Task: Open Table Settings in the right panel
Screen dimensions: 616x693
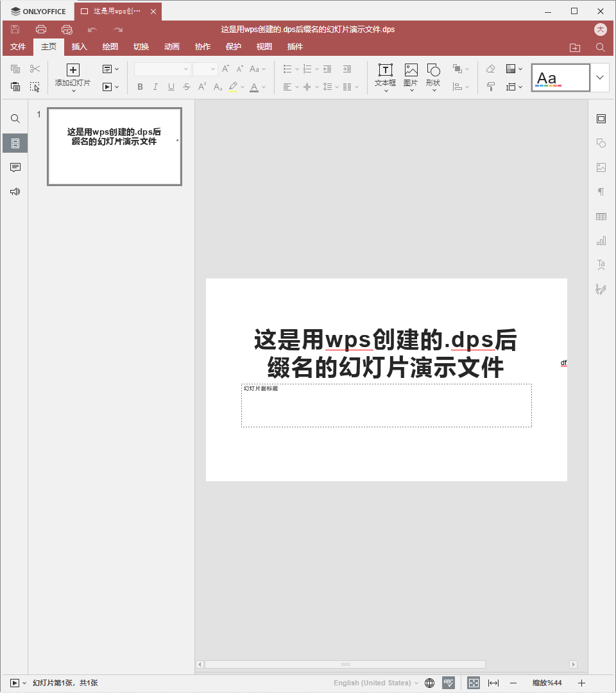Action: click(601, 216)
